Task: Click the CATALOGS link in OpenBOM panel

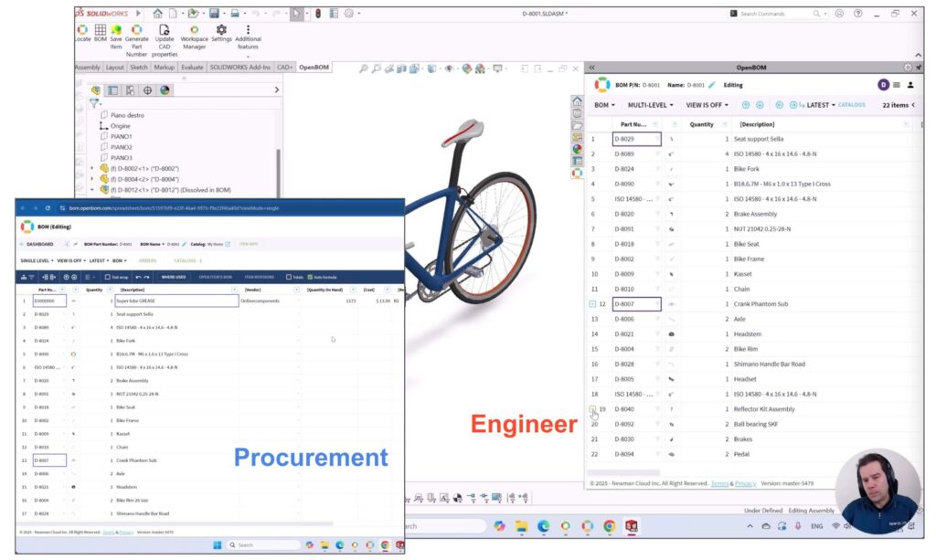Action: point(851,105)
